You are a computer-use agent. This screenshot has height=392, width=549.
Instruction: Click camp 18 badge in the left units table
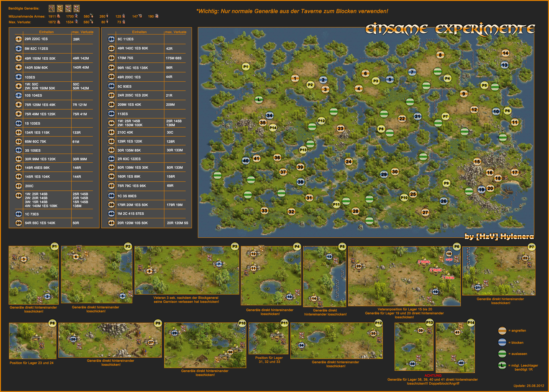click(x=19, y=196)
